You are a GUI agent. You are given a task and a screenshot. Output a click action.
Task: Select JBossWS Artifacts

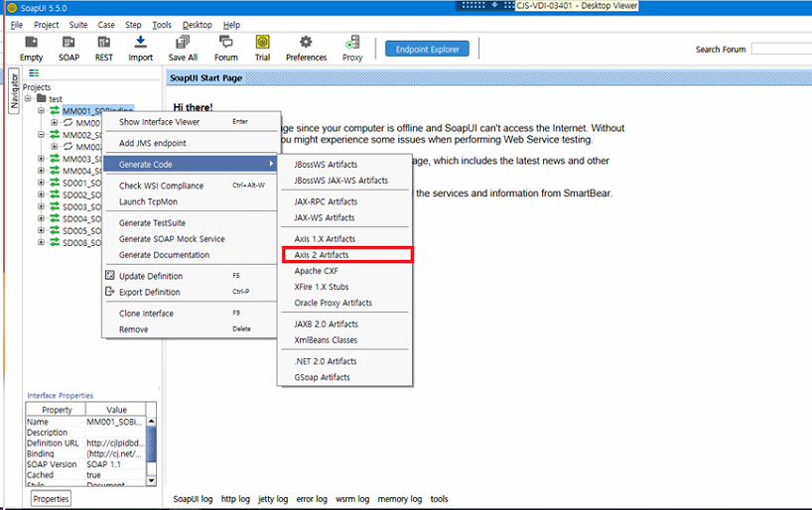tap(345, 164)
